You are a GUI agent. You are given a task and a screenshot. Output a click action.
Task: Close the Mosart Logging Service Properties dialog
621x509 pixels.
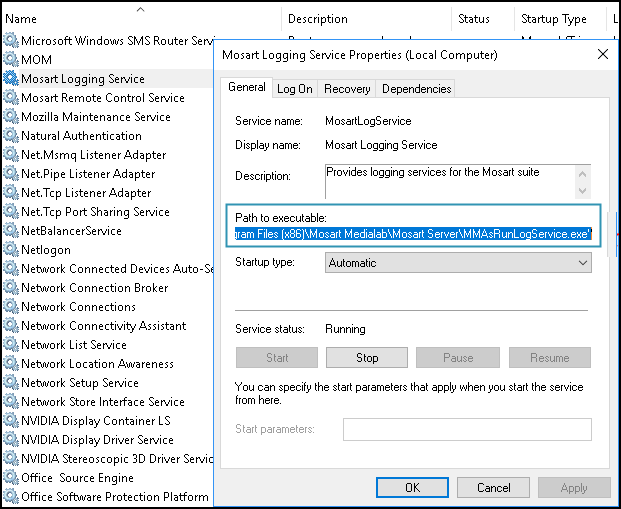point(600,55)
